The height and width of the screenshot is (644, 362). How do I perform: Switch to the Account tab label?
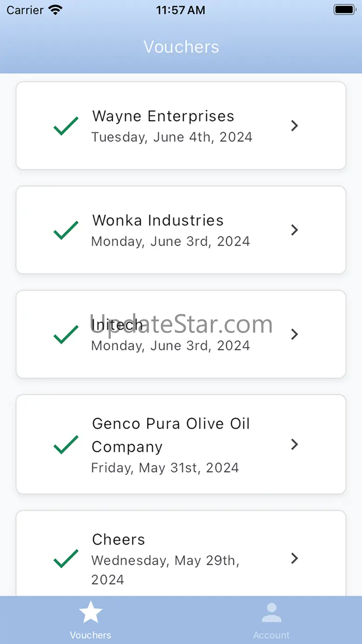[x=271, y=635]
